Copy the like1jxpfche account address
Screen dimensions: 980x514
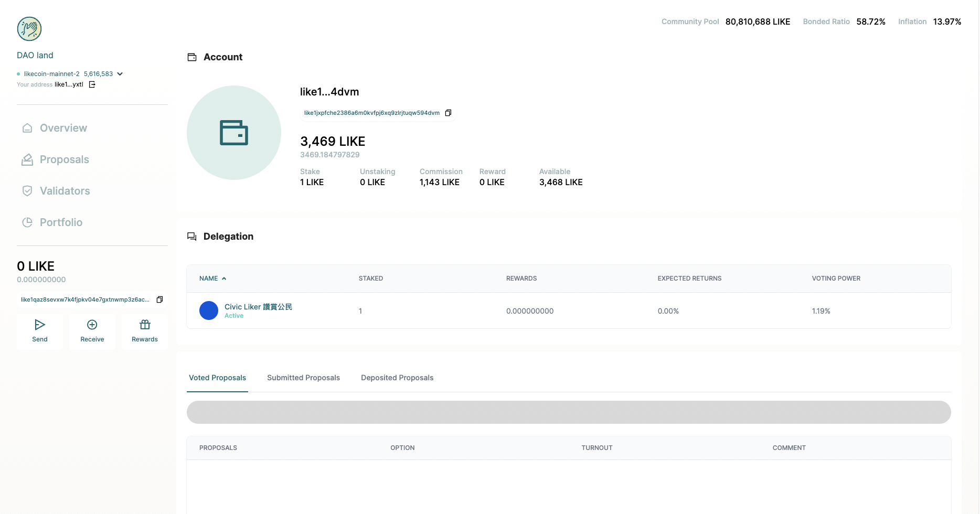coord(448,113)
